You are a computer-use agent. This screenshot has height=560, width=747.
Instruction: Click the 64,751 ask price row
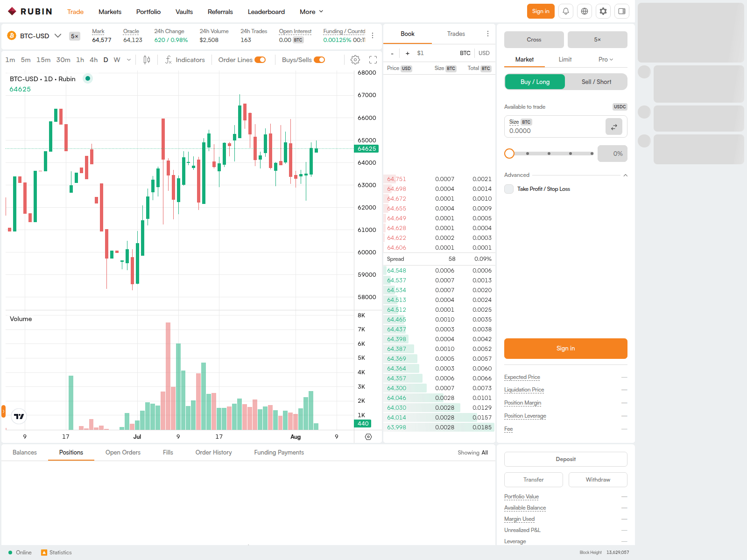(439, 179)
